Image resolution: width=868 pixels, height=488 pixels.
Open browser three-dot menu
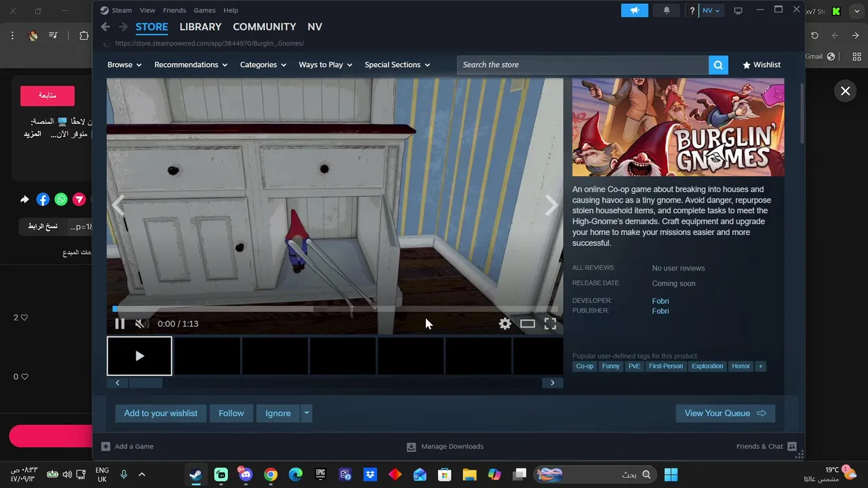(x=12, y=36)
